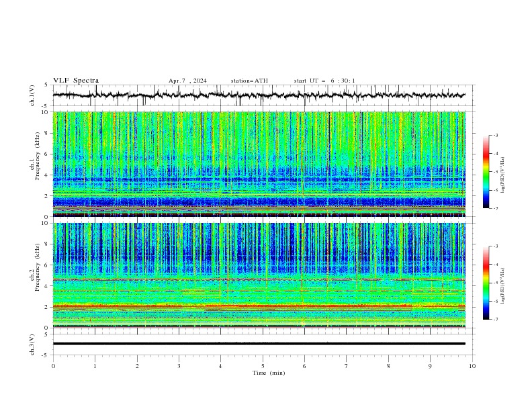
Task: Click the 'VLF Spectra' title text
Action: pyautogui.click(x=76, y=81)
